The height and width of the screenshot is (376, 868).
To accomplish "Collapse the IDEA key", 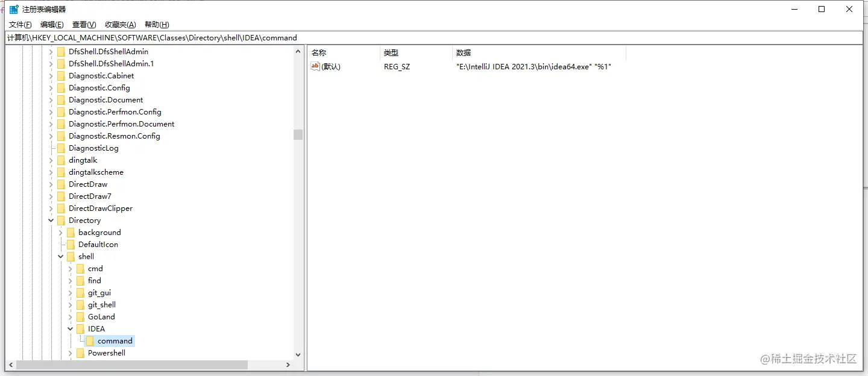I will point(71,329).
